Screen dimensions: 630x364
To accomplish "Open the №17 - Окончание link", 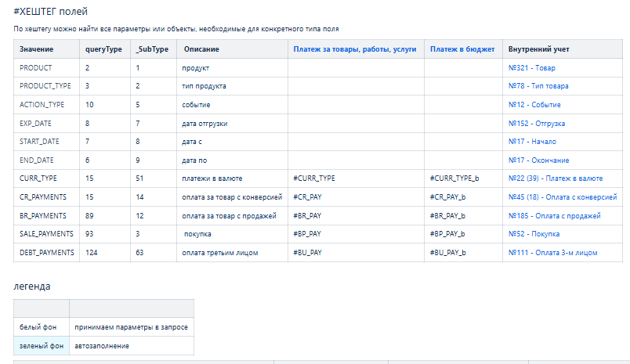I will point(538,160).
